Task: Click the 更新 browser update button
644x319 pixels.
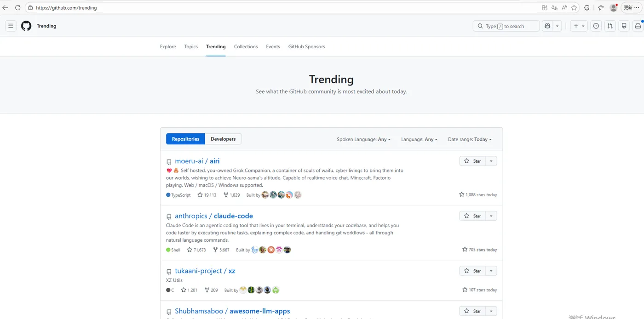Action: [632, 8]
